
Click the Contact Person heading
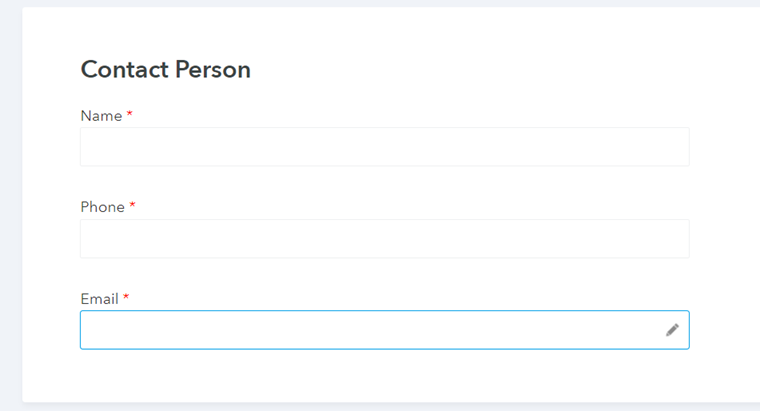coord(165,70)
